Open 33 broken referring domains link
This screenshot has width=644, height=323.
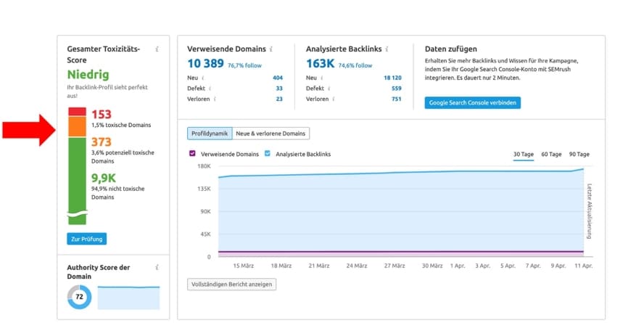(279, 89)
